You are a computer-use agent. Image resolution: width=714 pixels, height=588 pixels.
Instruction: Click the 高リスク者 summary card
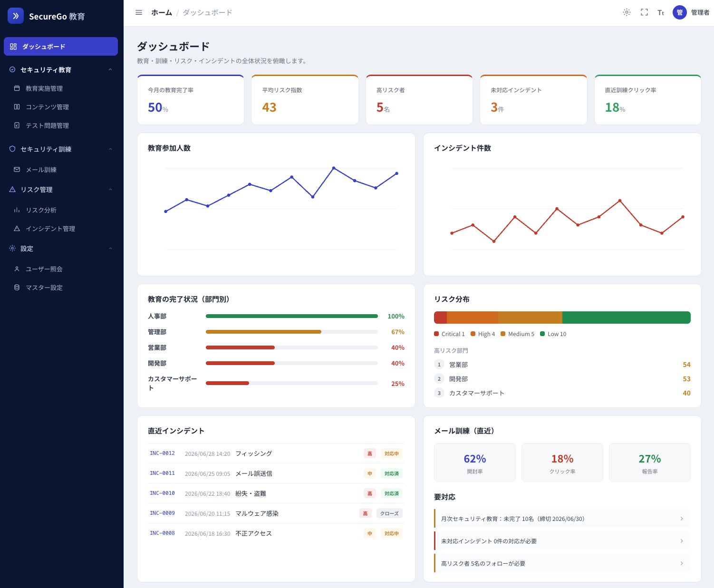[419, 100]
